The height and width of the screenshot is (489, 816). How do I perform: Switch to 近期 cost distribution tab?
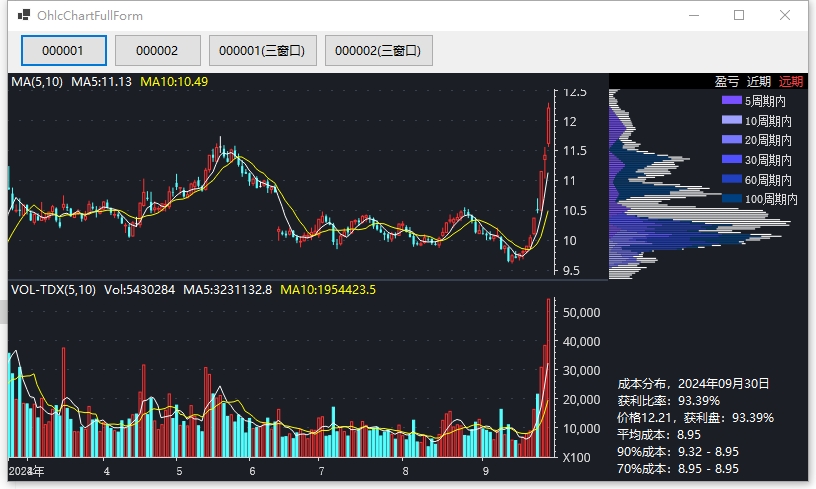pos(758,82)
